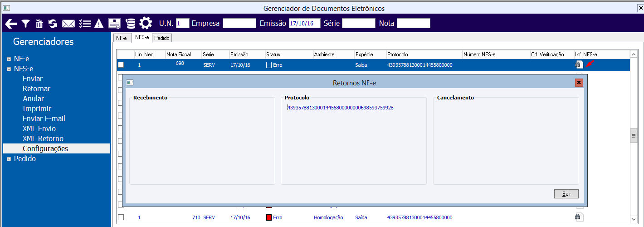
Task: Click the Espécie column header
Action: (x=370, y=54)
